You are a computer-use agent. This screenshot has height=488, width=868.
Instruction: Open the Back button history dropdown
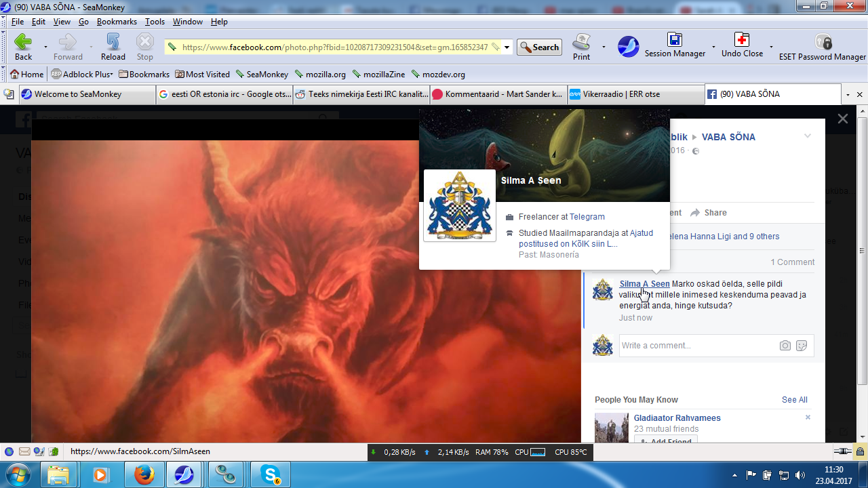45,47
